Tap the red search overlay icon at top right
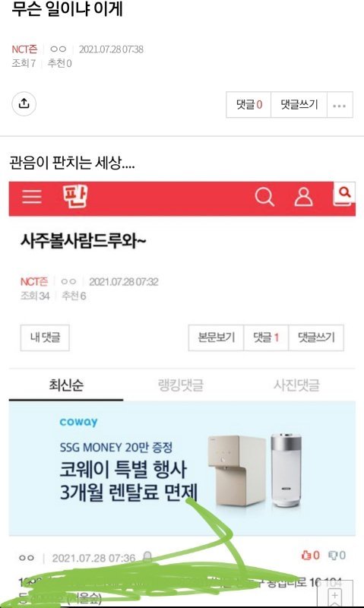 [344, 192]
